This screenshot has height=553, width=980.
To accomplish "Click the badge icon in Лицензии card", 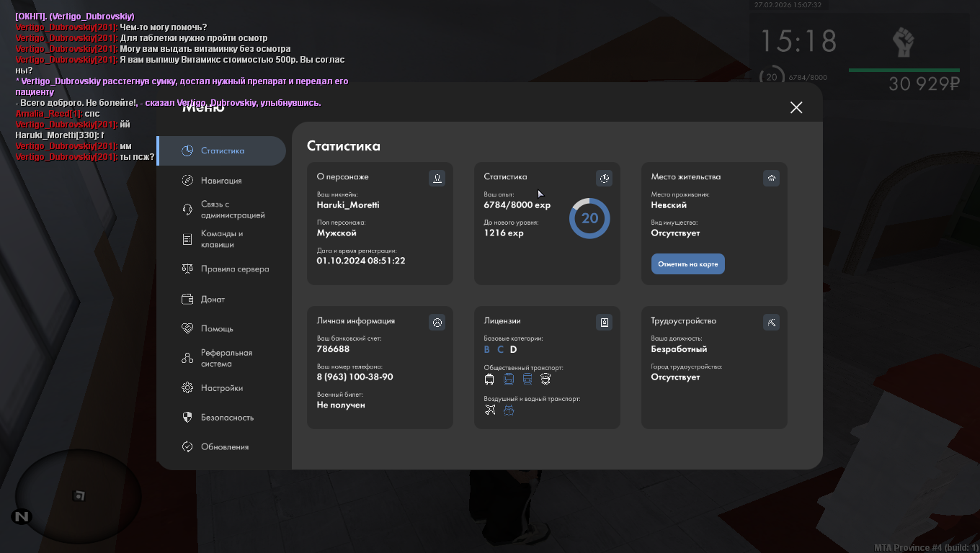I will (x=604, y=322).
